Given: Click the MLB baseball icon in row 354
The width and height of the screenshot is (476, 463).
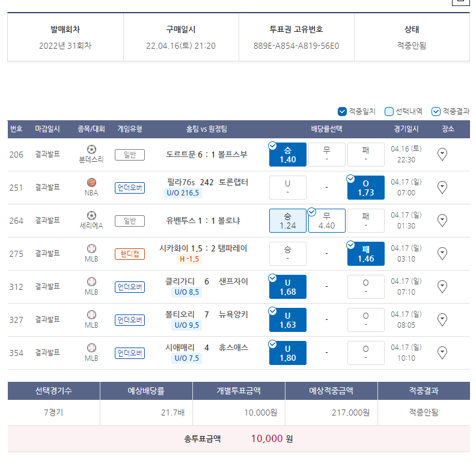Looking at the screenshot, I should [x=91, y=348].
